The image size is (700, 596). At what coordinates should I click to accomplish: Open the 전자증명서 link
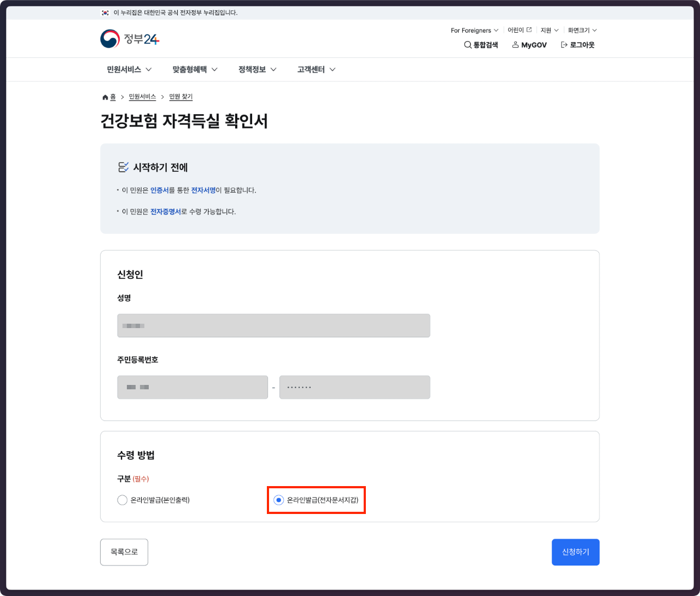(166, 212)
